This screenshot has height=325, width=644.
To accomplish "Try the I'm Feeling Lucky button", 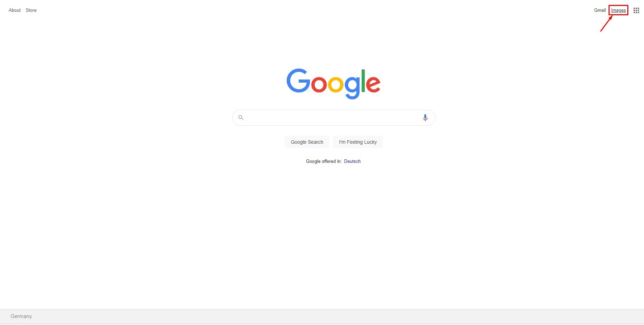I will tap(358, 142).
